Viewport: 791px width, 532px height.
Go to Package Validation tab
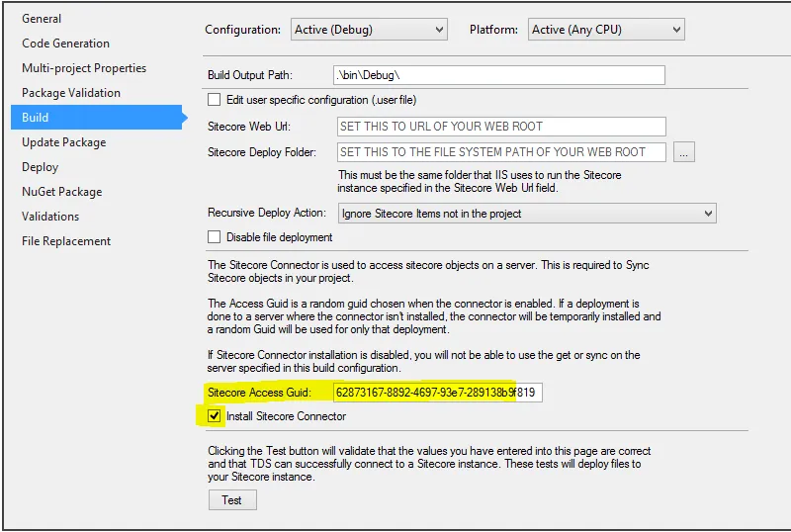point(71,93)
